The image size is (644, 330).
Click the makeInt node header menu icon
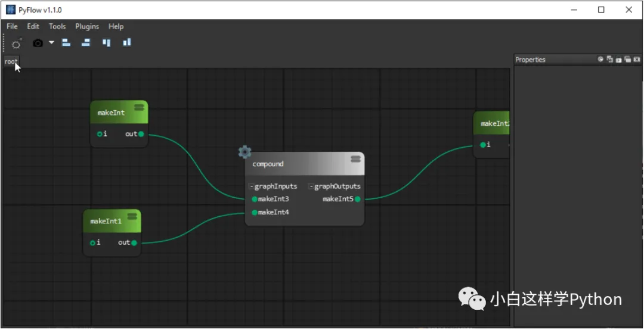coord(139,107)
